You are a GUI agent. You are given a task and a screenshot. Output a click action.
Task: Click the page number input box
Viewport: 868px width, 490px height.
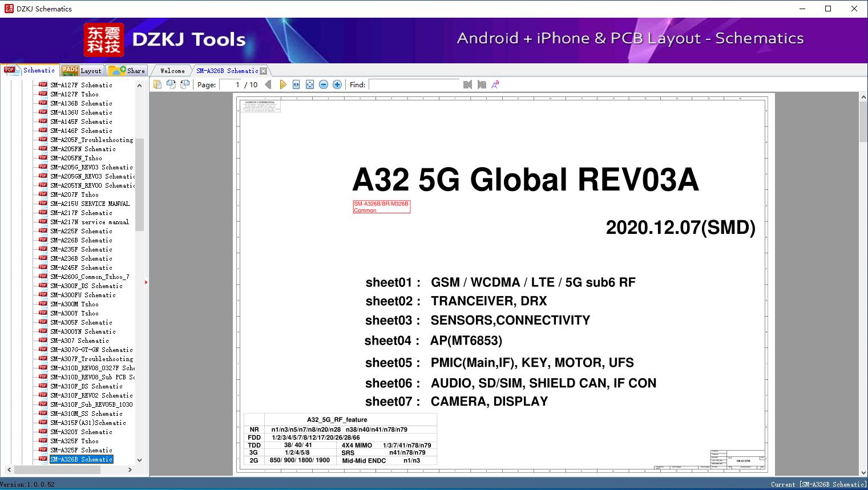231,84
